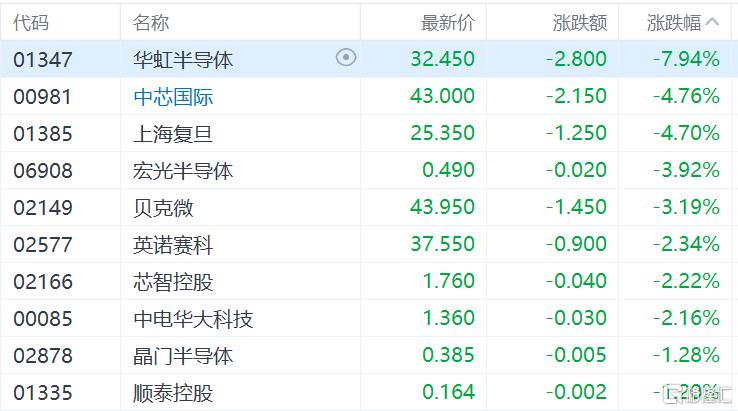Click the 最新价 column header

(x=448, y=22)
